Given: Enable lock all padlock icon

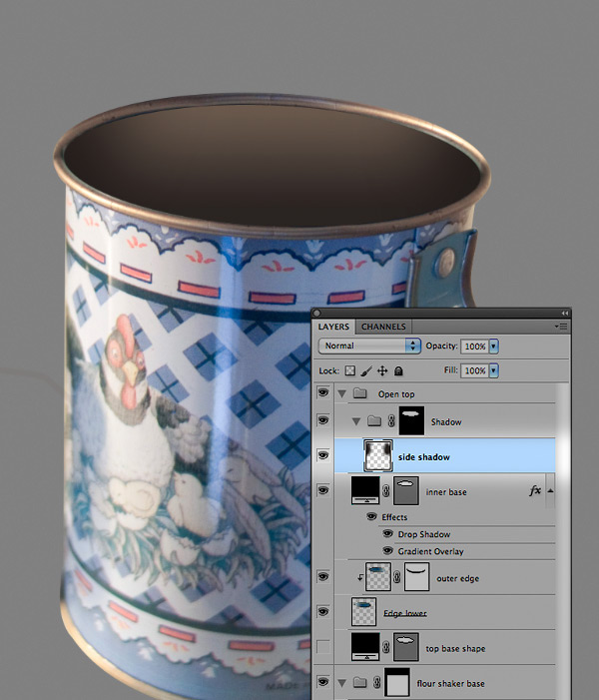Looking at the screenshot, I should pyautogui.click(x=398, y=371).
